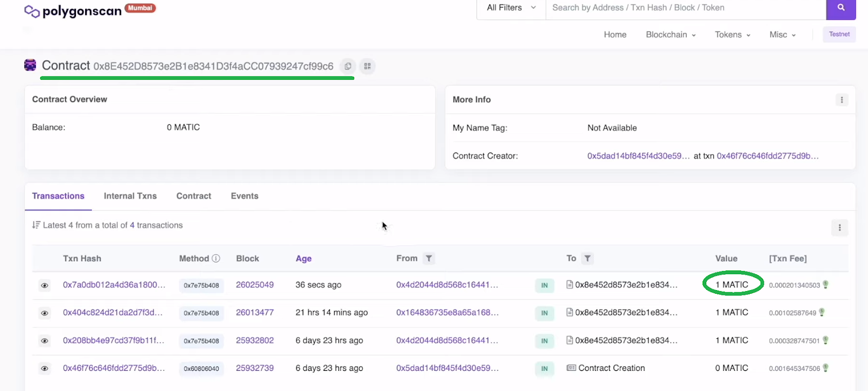This screenshot has height=391, width=868.
Task: Open the transactions table options menu
Action: click(x=839, y=228)
